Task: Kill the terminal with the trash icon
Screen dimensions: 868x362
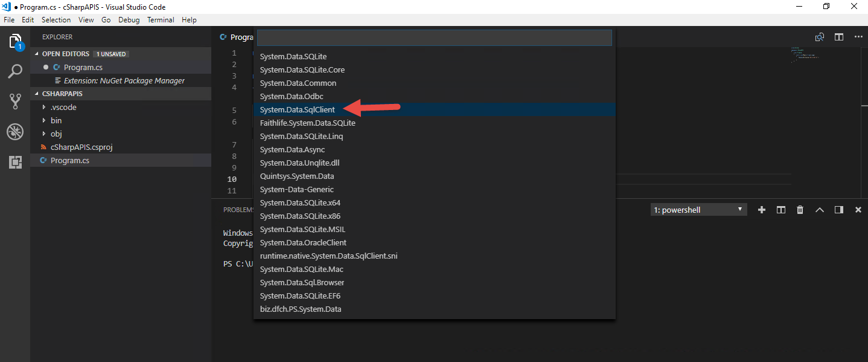Action: (x=800, y=210)
